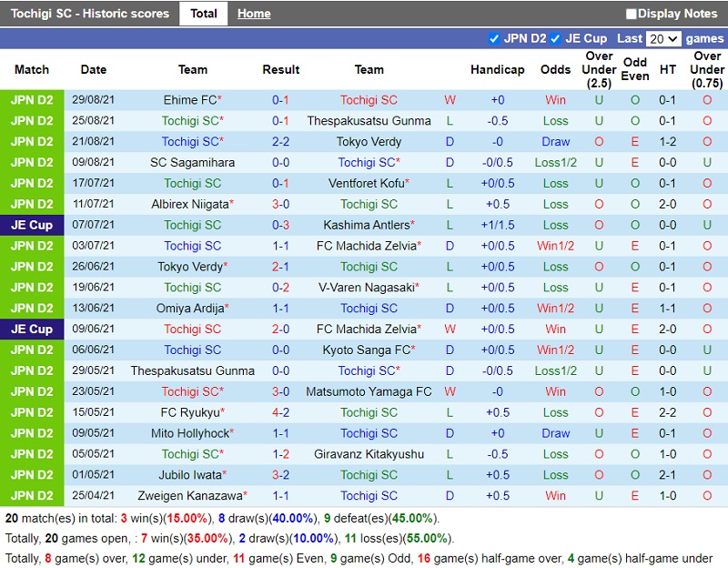Select the Total tab

(203, 14)
